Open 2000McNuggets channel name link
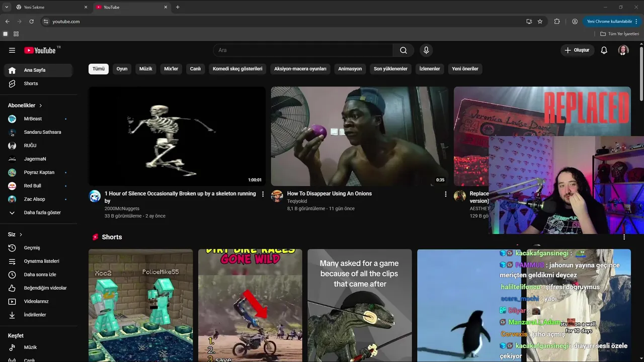 pyautogui.click(x=122, y=209)
